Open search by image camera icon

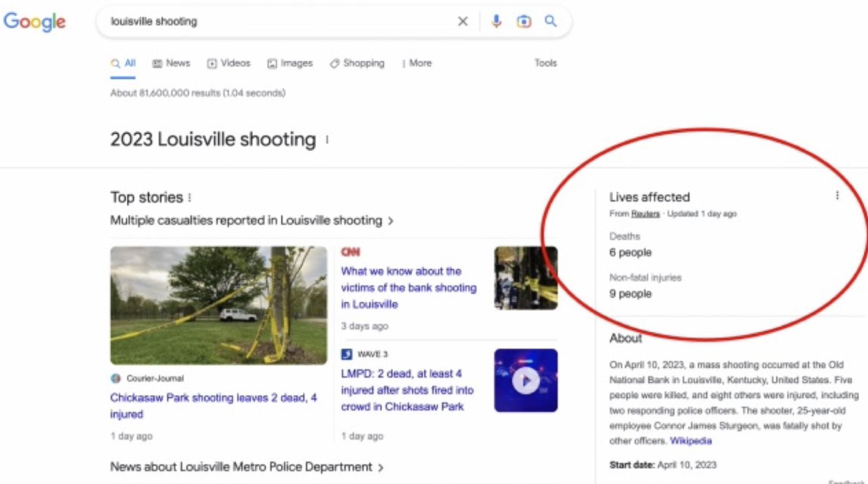[x=523, y=22]
